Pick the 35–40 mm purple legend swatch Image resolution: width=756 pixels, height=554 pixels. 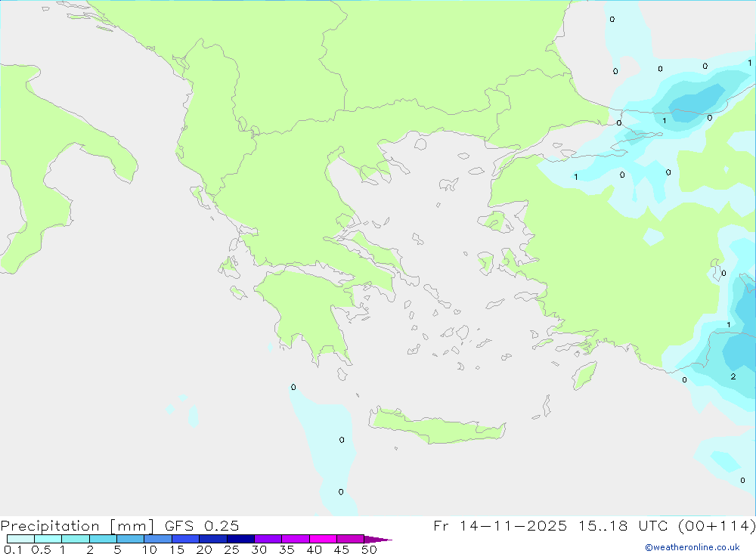296,539
